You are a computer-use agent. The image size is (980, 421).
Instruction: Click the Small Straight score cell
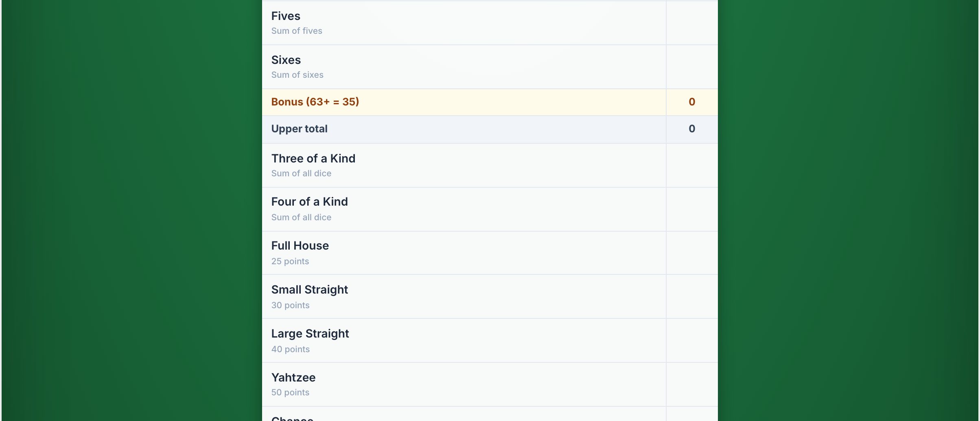click(x=692, y=296)
